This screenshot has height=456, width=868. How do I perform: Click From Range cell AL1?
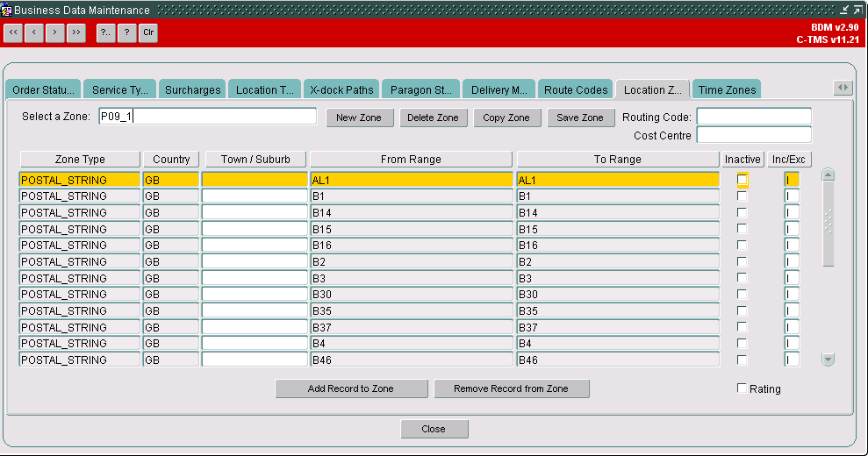[412, 180]
